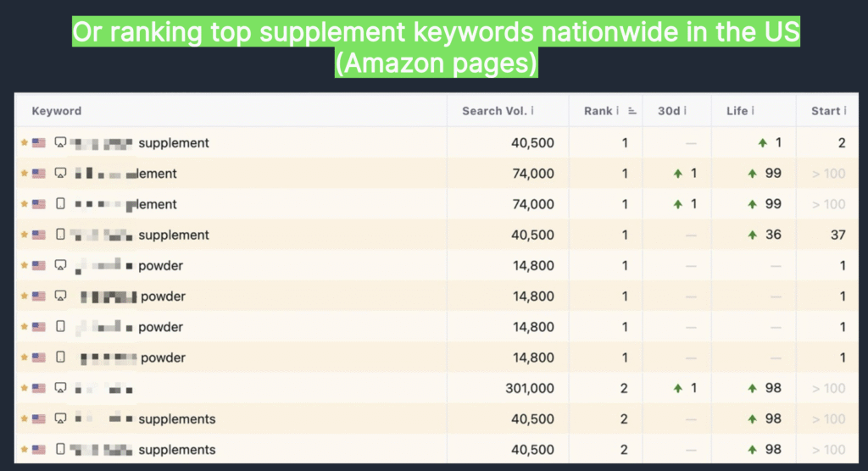The height and width of the screenshot is (471, 868).
Task: Sort by the Search Vol. column header
Action: 493,111
